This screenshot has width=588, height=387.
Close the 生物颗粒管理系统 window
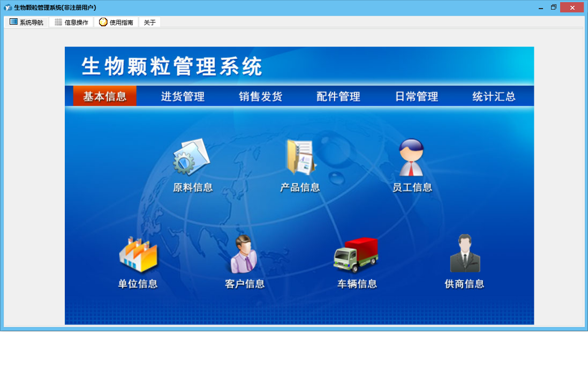(572, 8)
